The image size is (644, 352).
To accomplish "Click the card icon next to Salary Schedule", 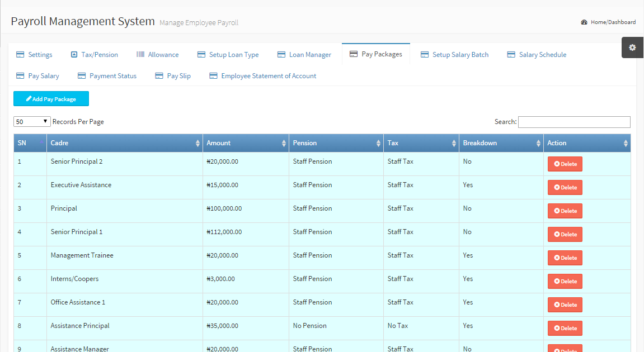I will 511,55.
